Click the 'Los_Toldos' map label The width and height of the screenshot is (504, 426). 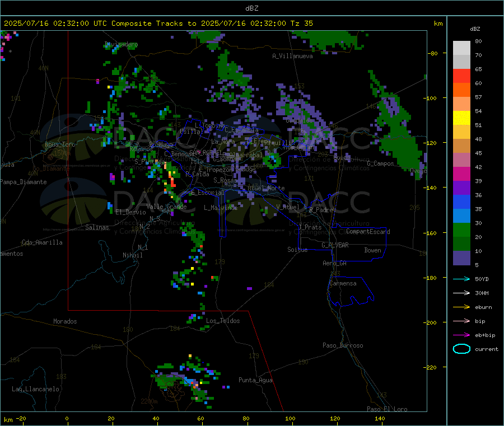pos(223,321)
